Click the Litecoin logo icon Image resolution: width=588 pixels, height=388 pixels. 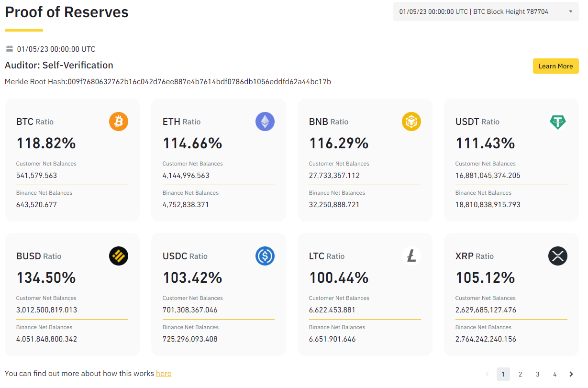tap(411, 256)
